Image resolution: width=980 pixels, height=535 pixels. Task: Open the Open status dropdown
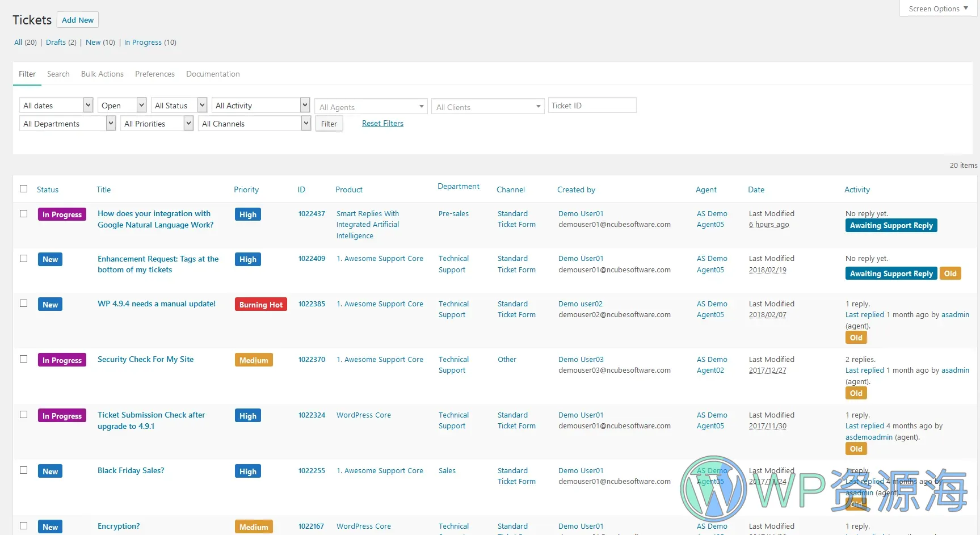pyautogui.click(x=121, y=105)
